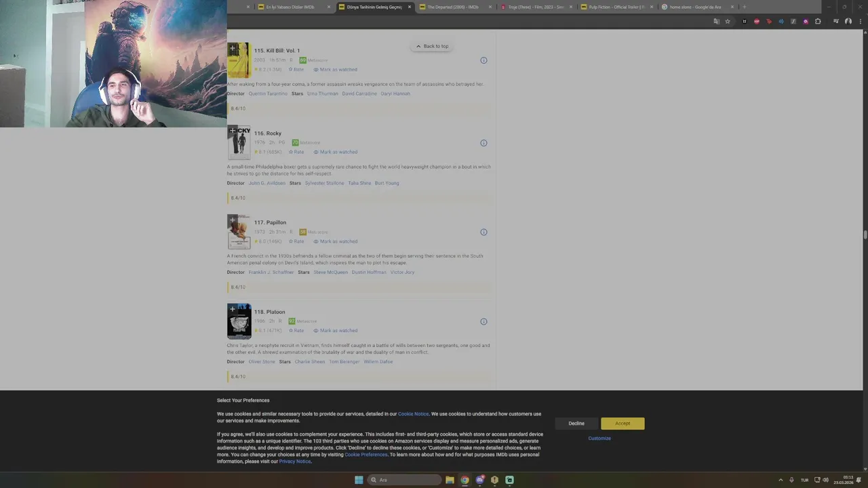
Task: Open the 118. Platoon title link
Action: coord(269,312)
